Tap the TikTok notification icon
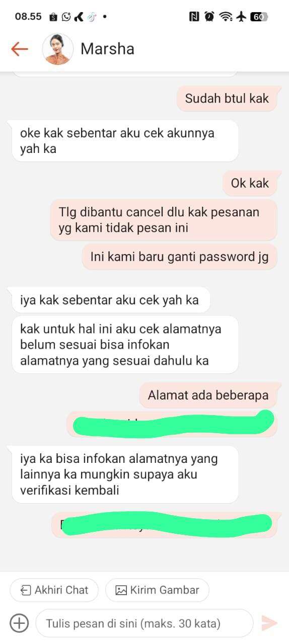289x644 pixels. pos(91,17)
